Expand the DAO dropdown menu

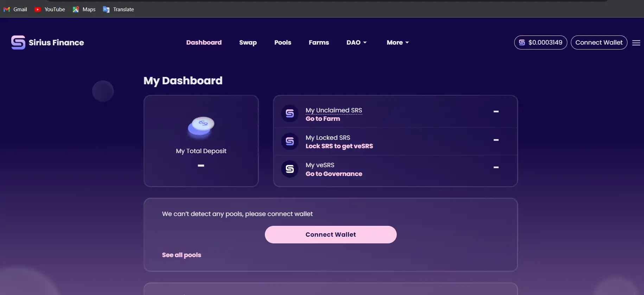[x=356, y=42]
